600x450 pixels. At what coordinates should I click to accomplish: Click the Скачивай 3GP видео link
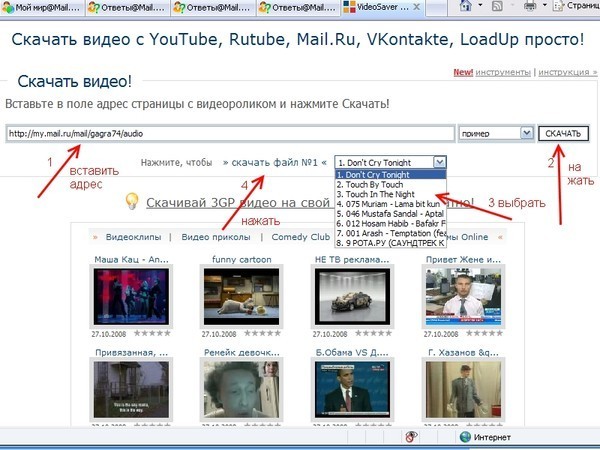238,202
